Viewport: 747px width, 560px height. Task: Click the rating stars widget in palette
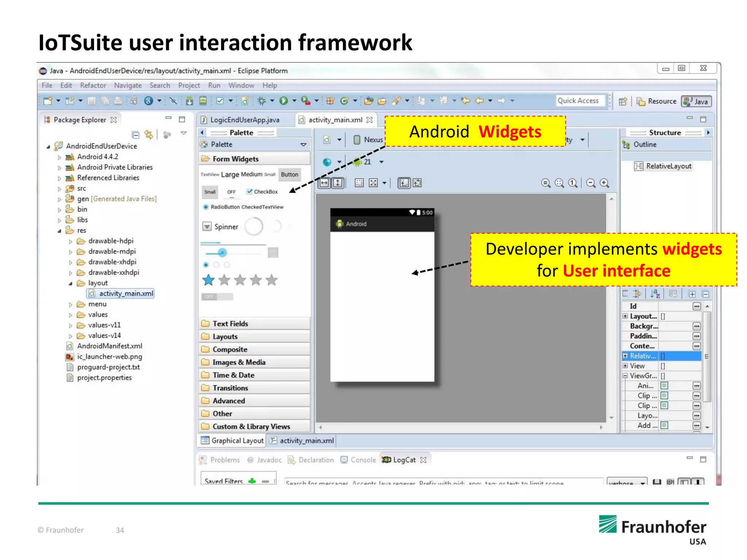tap(240, 280)
